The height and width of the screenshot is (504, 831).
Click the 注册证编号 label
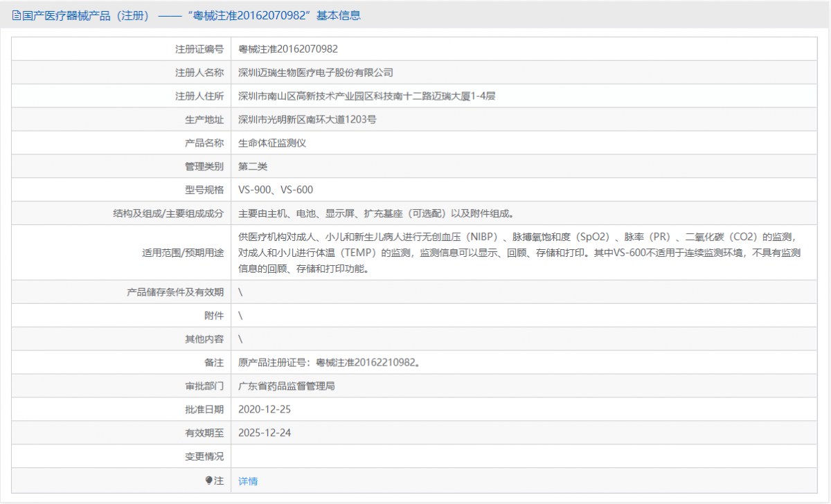click(x=199, y=49)
